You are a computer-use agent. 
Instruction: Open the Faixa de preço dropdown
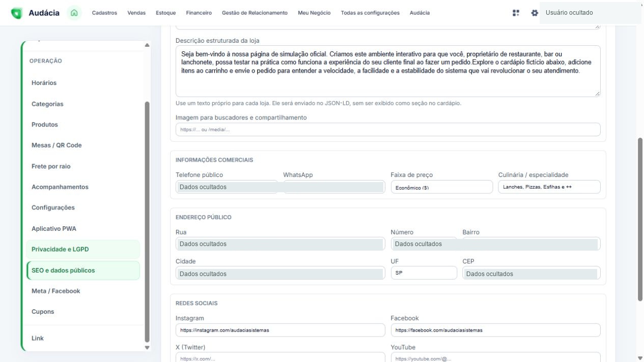(442, 187)
